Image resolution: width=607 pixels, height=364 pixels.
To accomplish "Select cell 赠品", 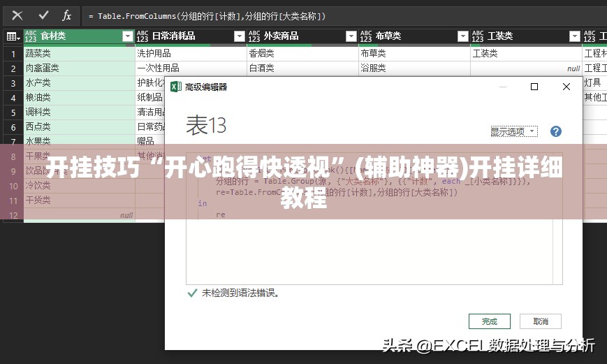I will (150, 140).
